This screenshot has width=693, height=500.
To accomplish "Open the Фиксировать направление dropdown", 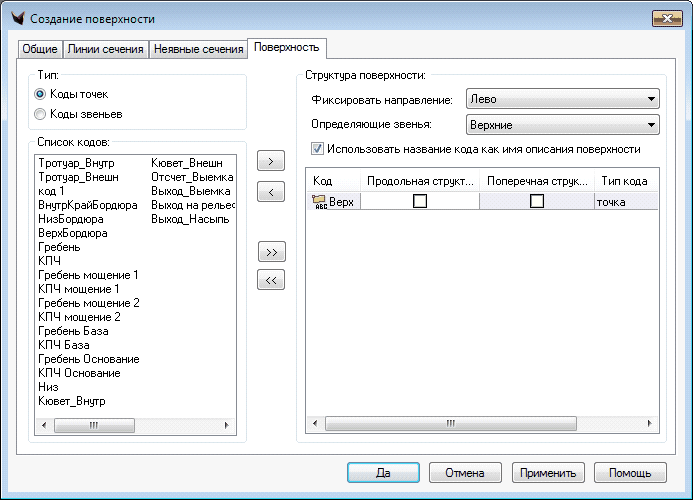I will pyautogui.click(x=561, y=99).
